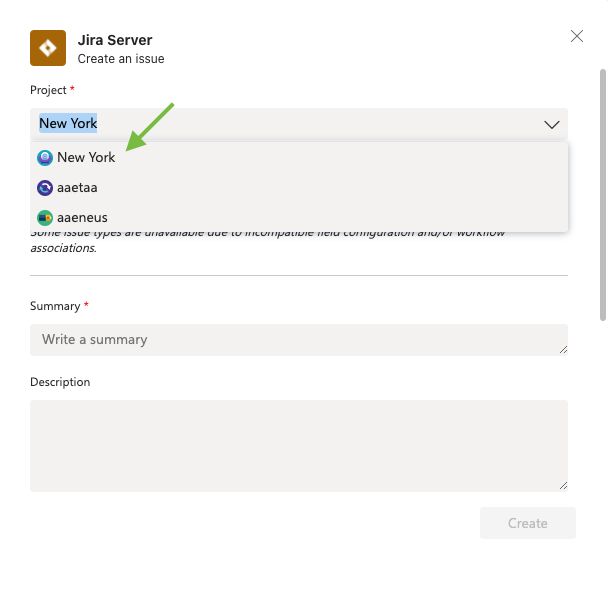Image resolution: width=608 pixels, height=591 pixels.
Task: Click the Summary field resize handle
Action: tap(563, 350)
